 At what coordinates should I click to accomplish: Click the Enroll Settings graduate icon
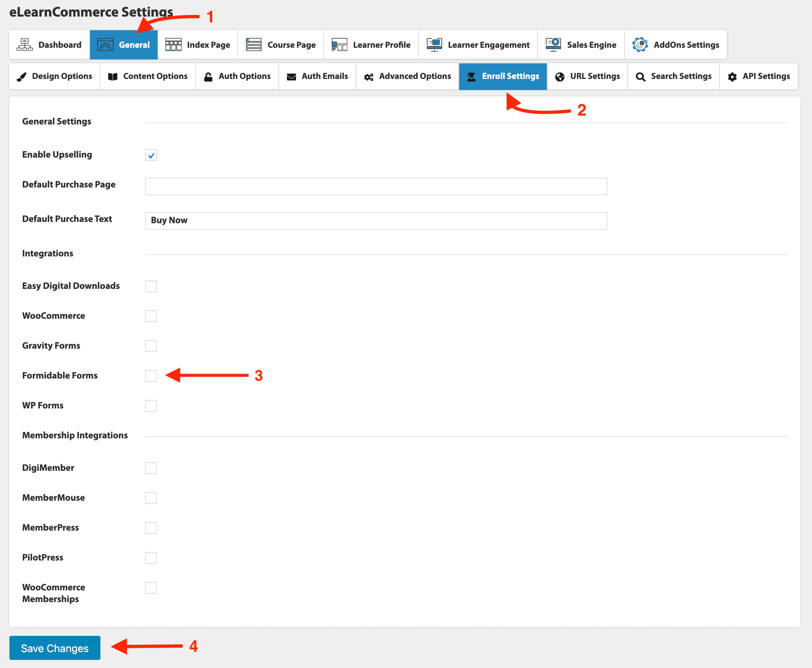[x=471, y=77]
